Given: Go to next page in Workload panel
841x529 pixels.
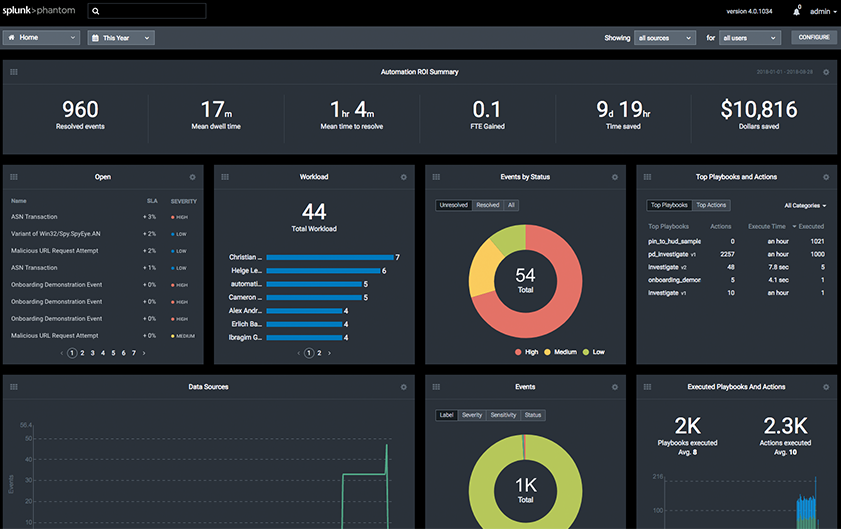Looking at the screenshot, I should point(329,353).
